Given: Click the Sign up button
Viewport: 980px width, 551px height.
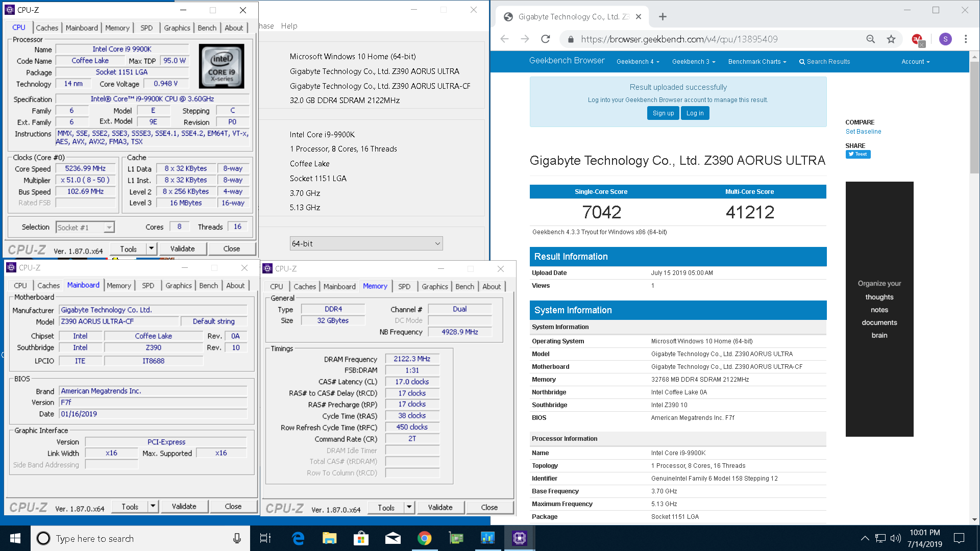Looking at the screenshot, I should (663, 113).
